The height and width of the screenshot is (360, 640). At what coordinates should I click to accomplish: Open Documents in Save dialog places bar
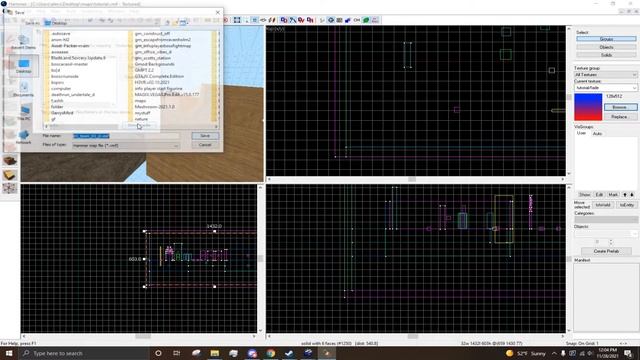pyautogui.click(x=23, y=89)
